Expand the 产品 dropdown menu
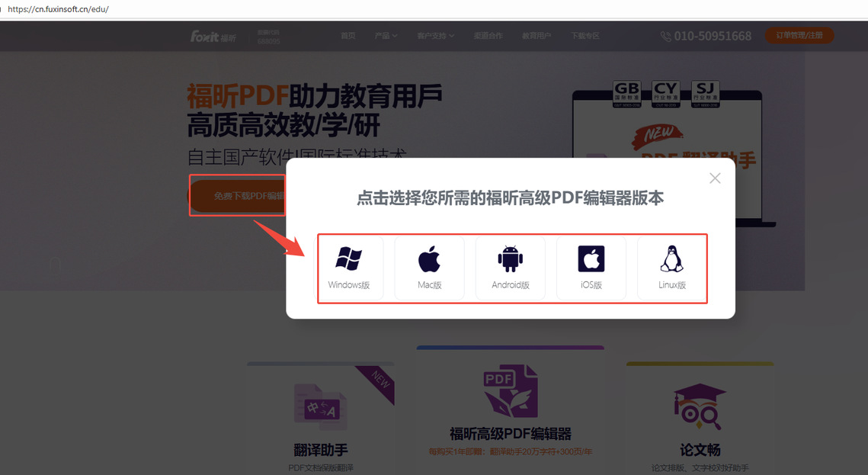 [383, 35]
